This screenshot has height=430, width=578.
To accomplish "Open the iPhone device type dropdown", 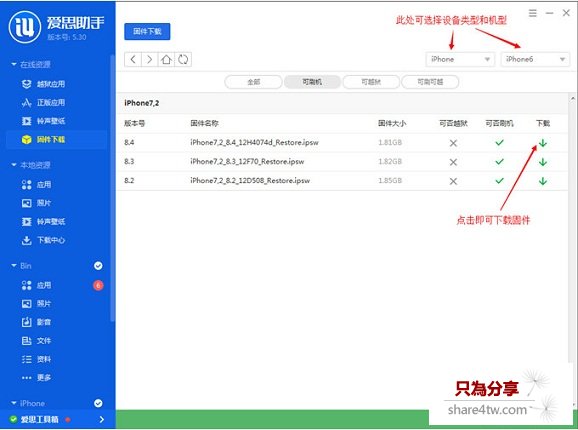I will [460, 59].
